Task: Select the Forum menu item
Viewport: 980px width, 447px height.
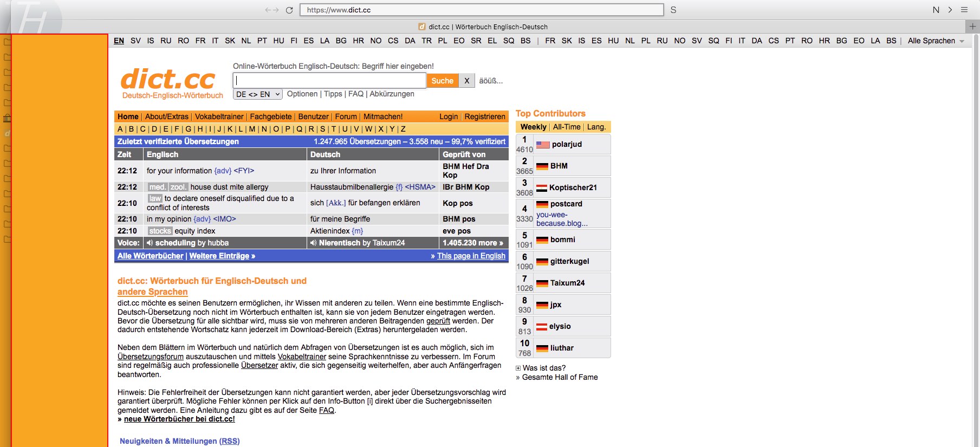Action: (x=346, y=116)
